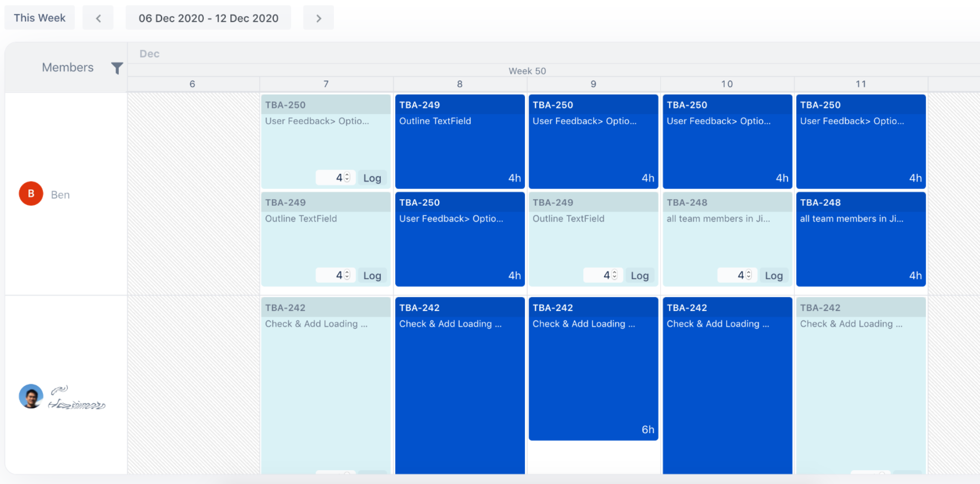Click the second member's photo avatar
Image resolution: width=980 pixels, height=484 pixels.
[31, 396]
